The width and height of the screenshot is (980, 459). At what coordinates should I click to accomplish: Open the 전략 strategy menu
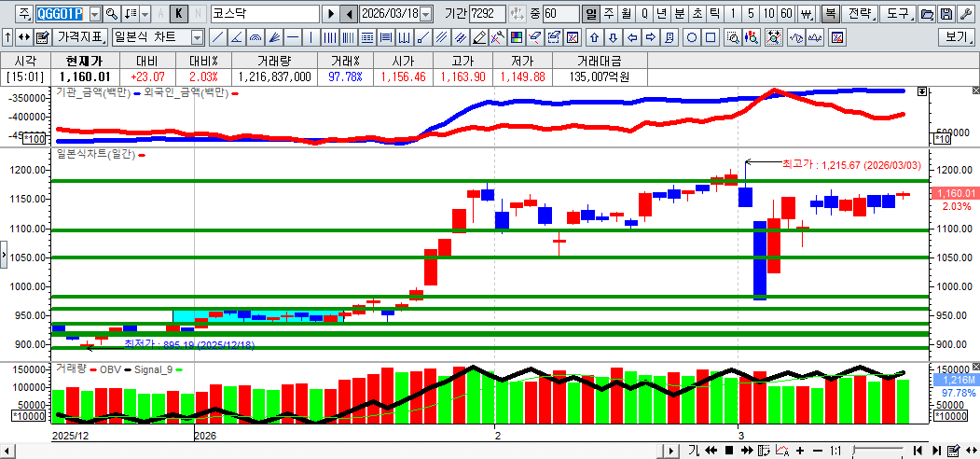pyautogui.click(x=861, y=14)
